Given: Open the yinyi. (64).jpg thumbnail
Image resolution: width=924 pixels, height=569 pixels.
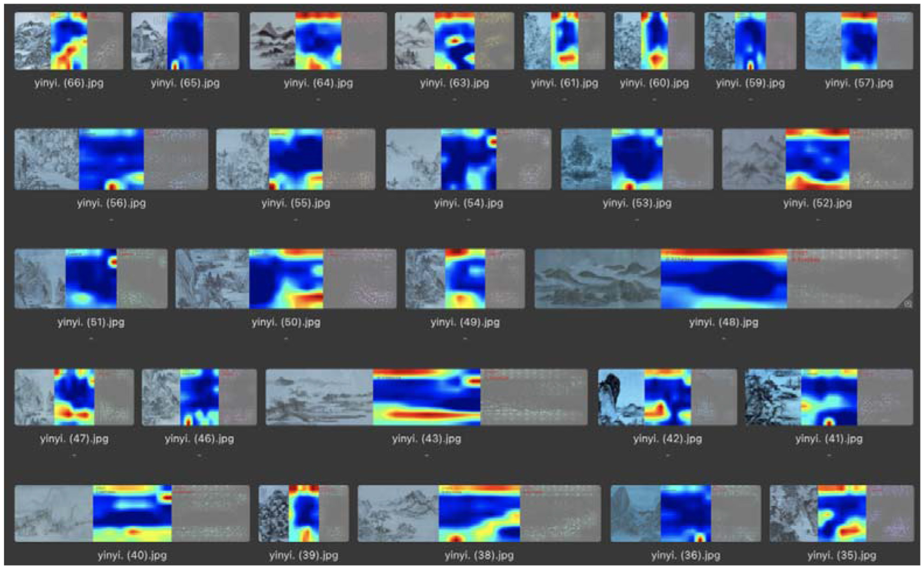Looking at the screenshot, I should [x=318, y=41].
